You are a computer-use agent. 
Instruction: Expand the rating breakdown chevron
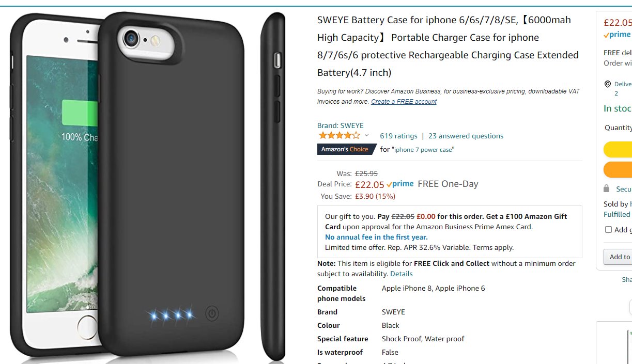[367, 136]
